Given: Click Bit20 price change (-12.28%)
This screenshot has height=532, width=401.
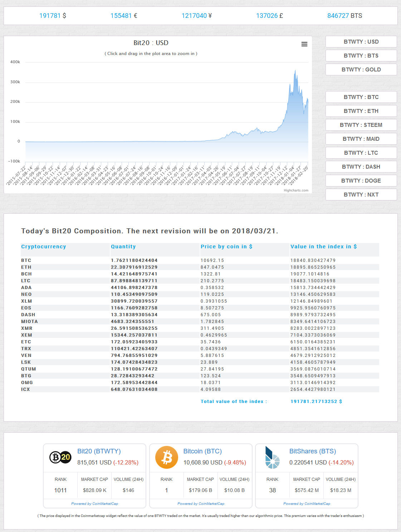Looking at the screenshot, I should pos(126,463).
